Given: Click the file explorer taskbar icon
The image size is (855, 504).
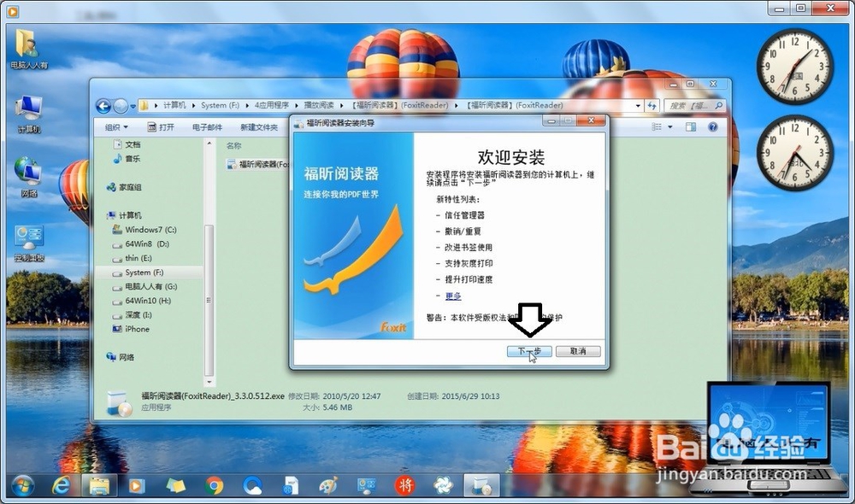Looking at the screenshot, I should click(99, 485).
